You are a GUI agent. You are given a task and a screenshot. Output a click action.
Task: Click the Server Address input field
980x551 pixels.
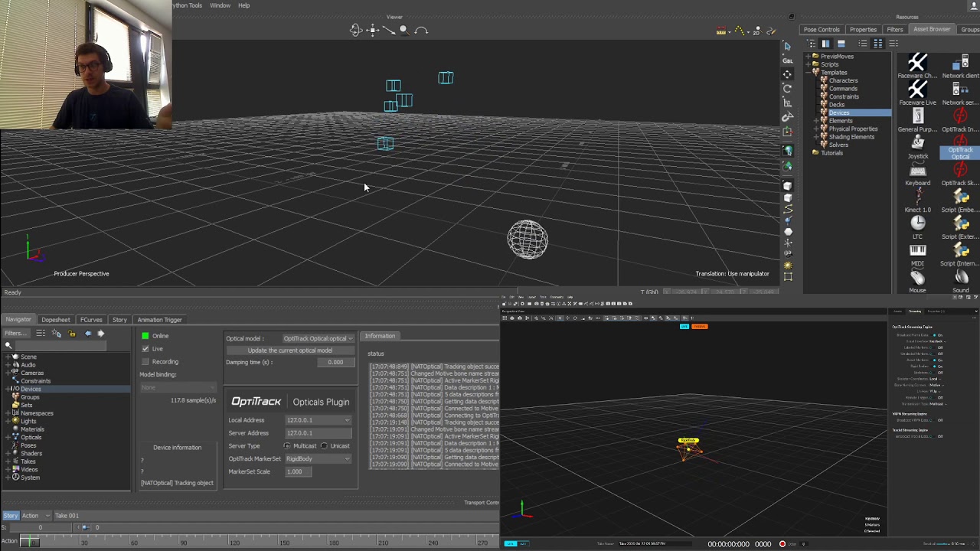click(x=318, y=433)
